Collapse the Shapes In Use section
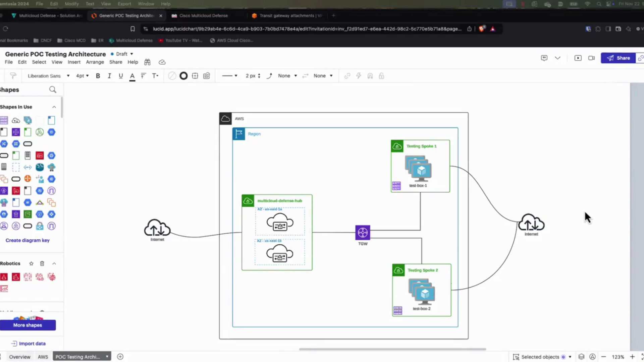Screen dimensions: 644x362 (x=54, y=107)
